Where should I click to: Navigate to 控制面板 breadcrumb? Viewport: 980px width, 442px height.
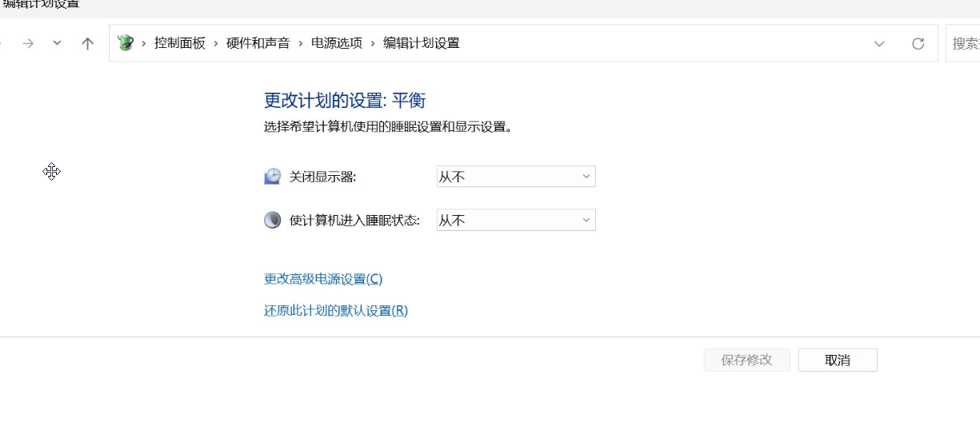pos(180,43)
